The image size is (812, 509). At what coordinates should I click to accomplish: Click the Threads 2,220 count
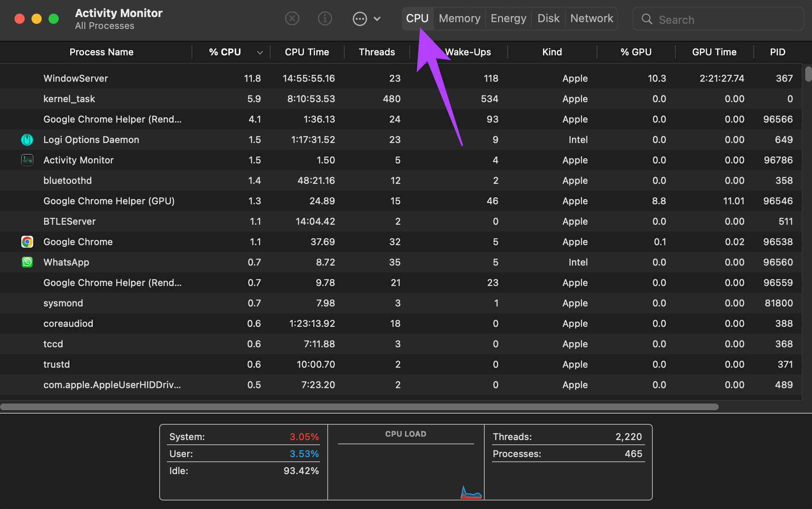[629, 437]
